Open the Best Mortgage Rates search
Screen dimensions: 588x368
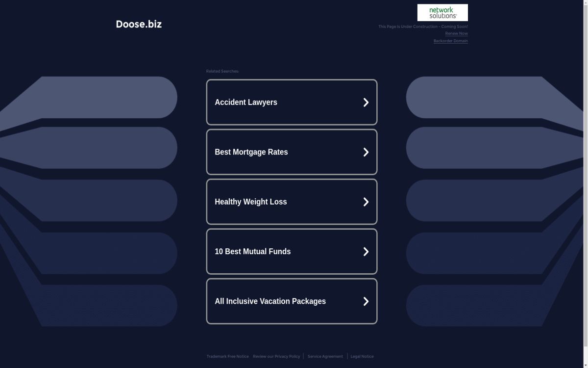coord(251,152)
